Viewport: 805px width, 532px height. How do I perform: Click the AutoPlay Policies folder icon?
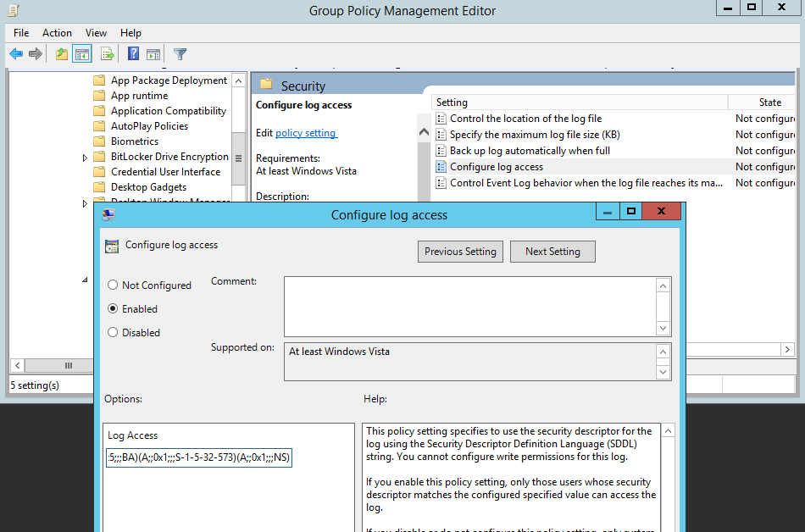click(99, 125)
